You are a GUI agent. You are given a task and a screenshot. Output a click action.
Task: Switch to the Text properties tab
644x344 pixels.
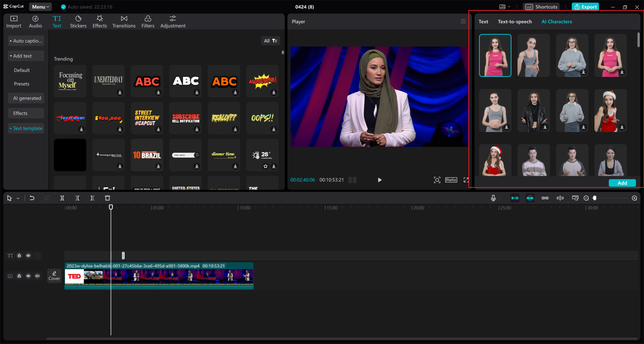483,22
